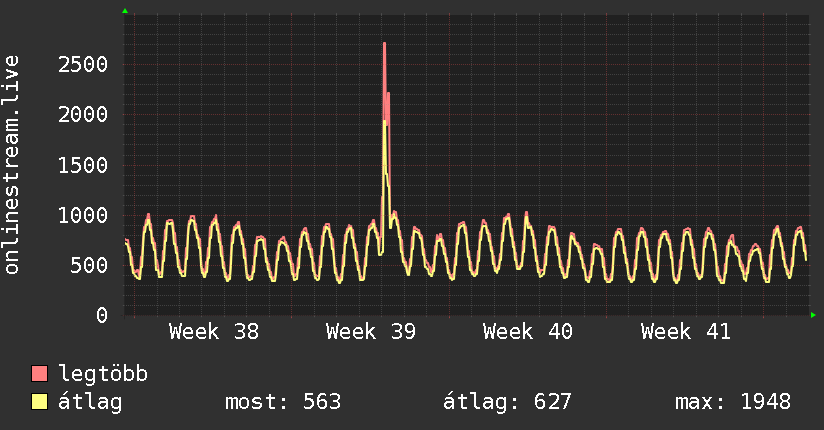Click the 500 y-axis value

(x=89, y=265)
